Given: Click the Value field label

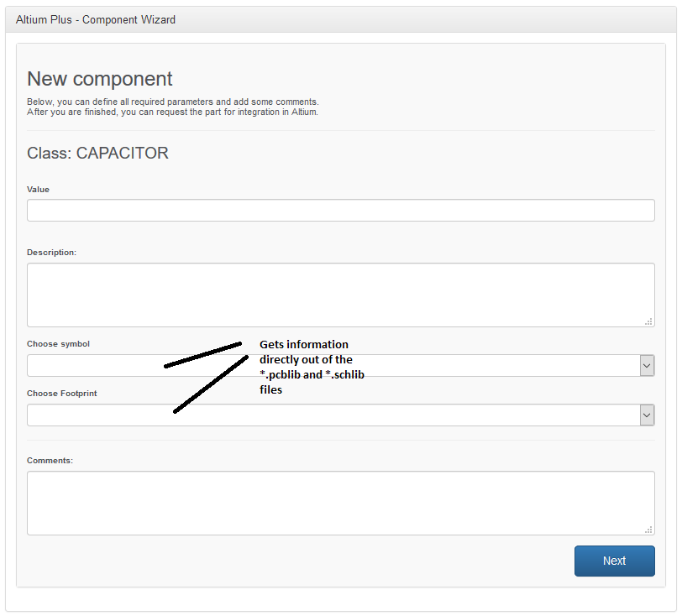Looking at the screenshot, I should [x=39, y=190].
